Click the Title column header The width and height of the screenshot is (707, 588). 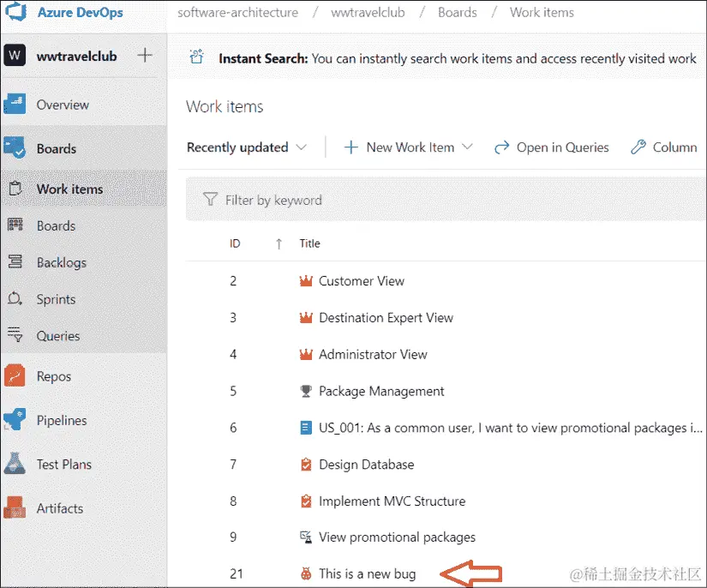pos(309,243)
